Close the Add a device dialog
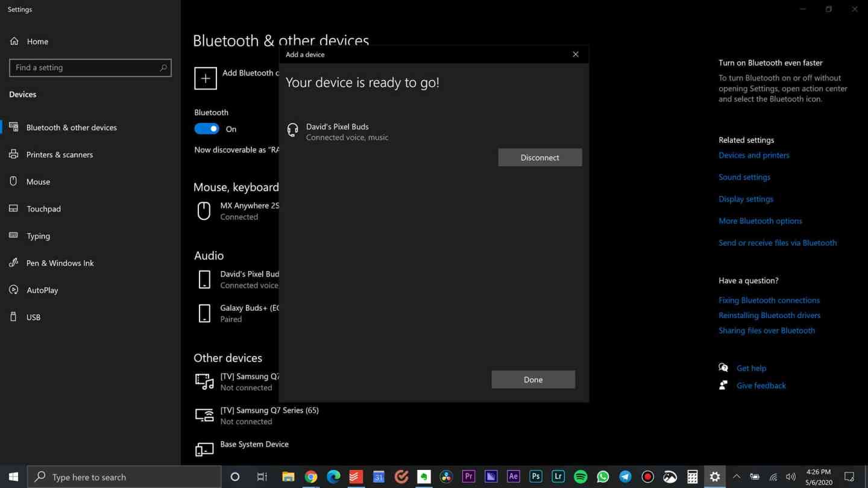Screen dimensions: 868x488 coord(576,54)
